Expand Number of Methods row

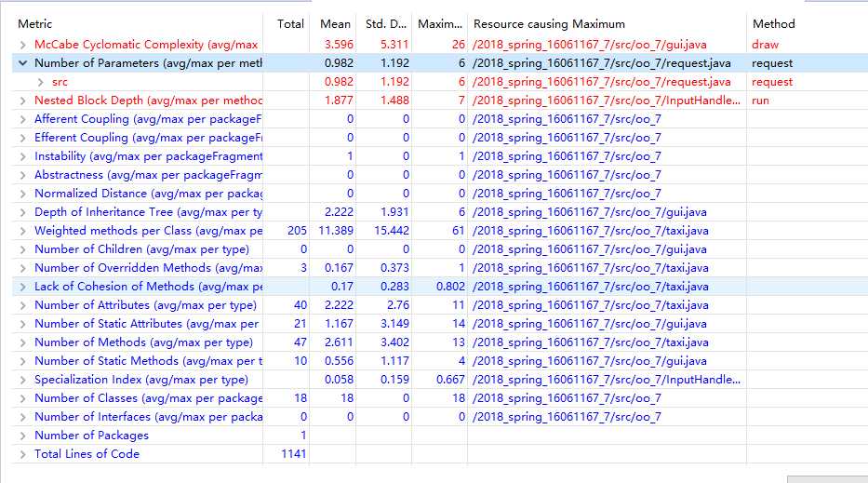22,342
